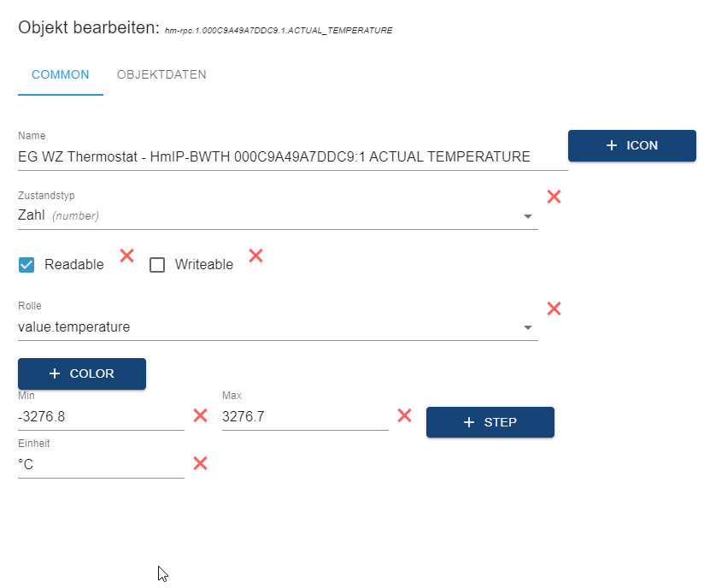This screenshot has width=704, height=588.
Task: Remove the Min value with red X
Action: 201,415
